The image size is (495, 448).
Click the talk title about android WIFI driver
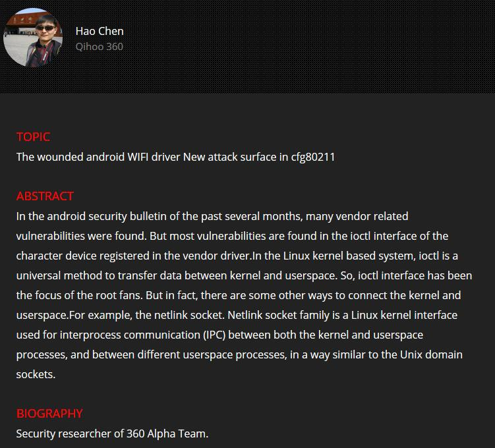coord(175,157)
